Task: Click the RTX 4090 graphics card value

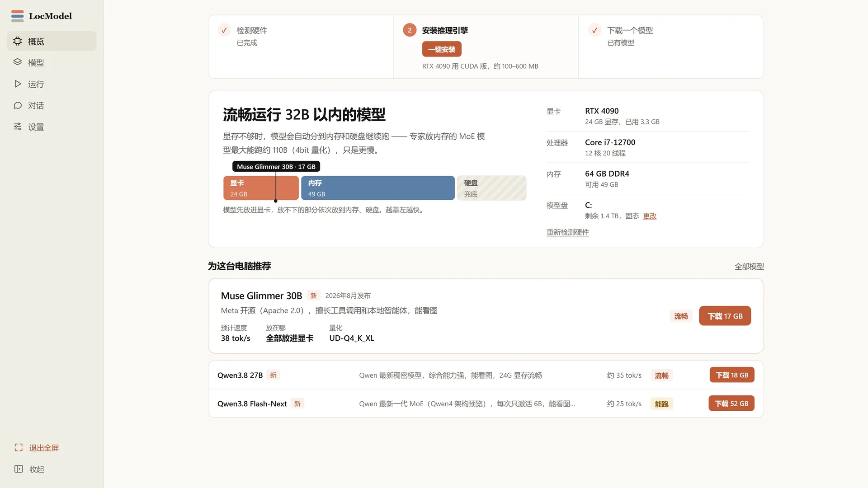Action: click(x=602, y=111)
